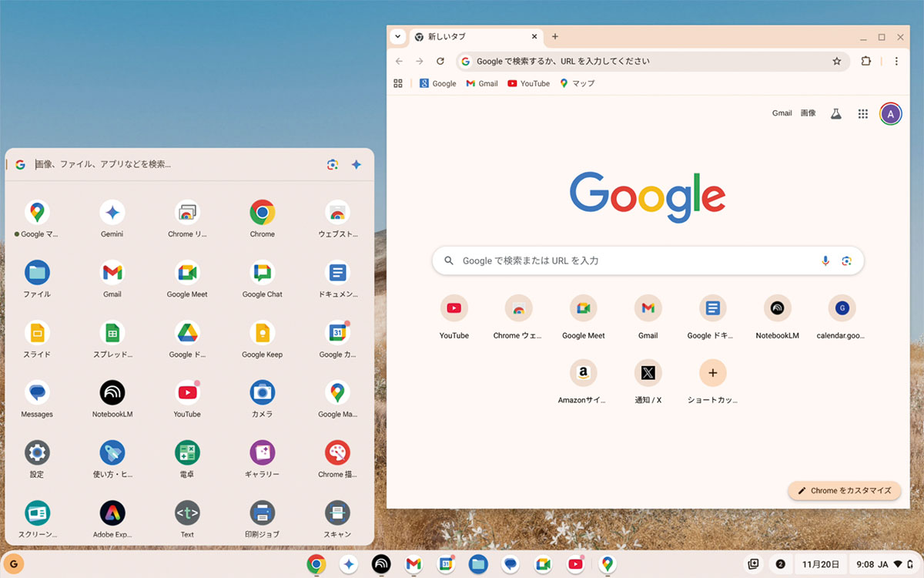Viewport: 924px width, 578px height.
Task: Open the Camera (カメラ) app
Action: click(x=263, y=393)
